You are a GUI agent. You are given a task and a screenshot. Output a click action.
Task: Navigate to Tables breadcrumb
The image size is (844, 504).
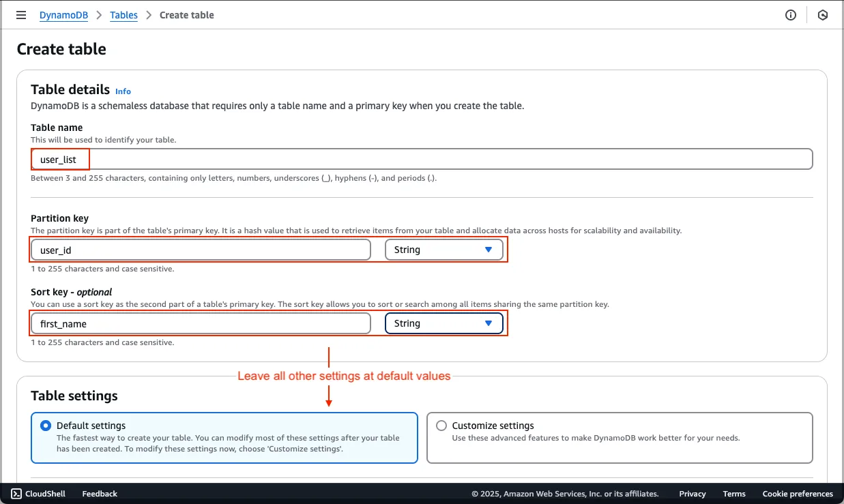[123, 15]
